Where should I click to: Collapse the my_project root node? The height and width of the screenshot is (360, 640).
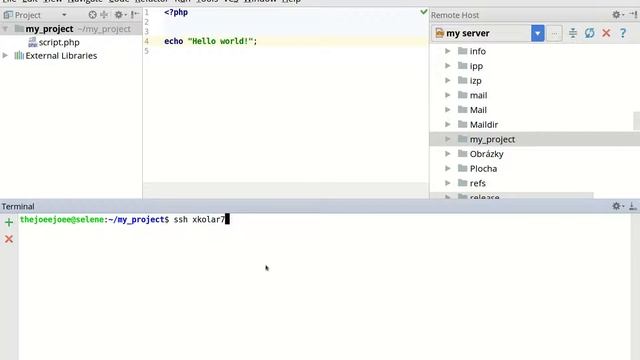[x=5, y=29]
